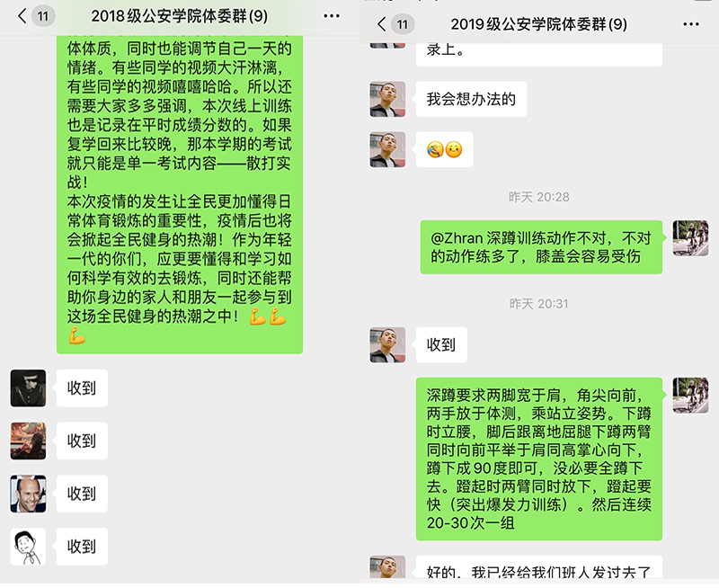The width and height of the screenshot is (719, 588).
Task: Open avatar beside 我会想办法的 message
Action: 387,99
